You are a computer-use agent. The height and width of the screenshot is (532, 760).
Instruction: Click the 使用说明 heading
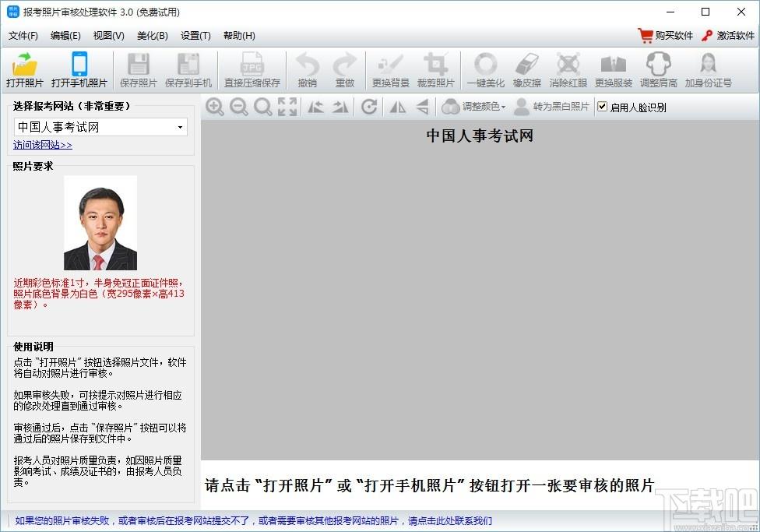tap(33, 347)
